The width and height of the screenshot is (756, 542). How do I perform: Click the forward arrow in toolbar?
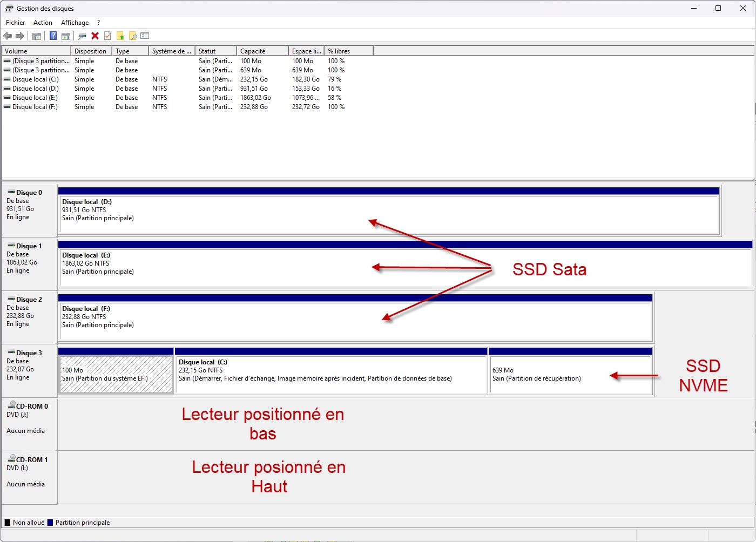(x=20, y=36)
